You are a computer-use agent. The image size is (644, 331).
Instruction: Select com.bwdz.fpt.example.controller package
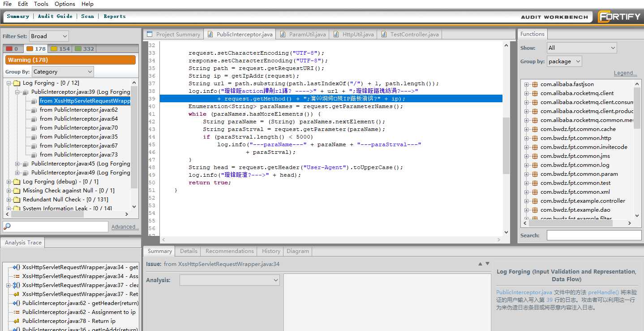pos(583,201)
